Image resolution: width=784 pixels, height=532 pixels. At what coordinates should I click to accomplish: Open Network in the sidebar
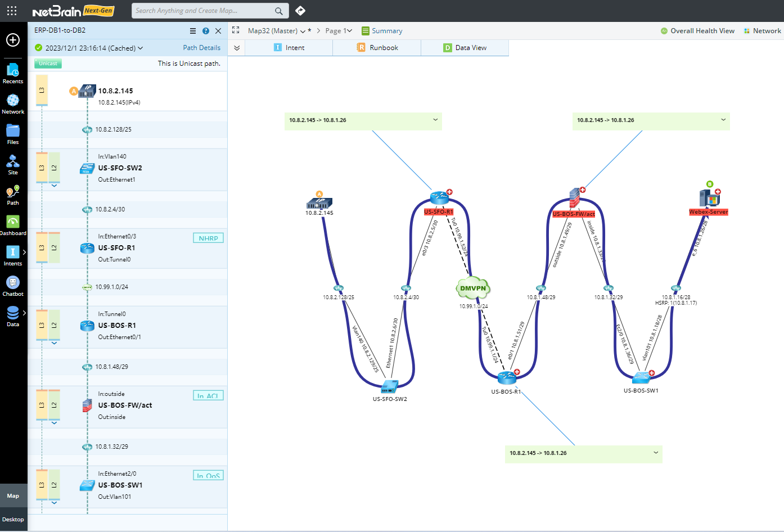13,103
